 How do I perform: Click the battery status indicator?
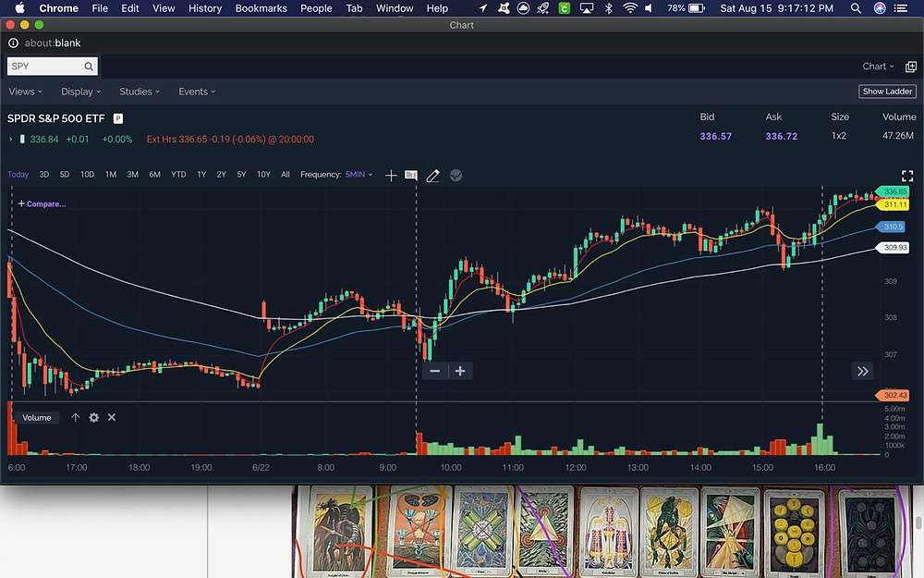click(686, 8)
